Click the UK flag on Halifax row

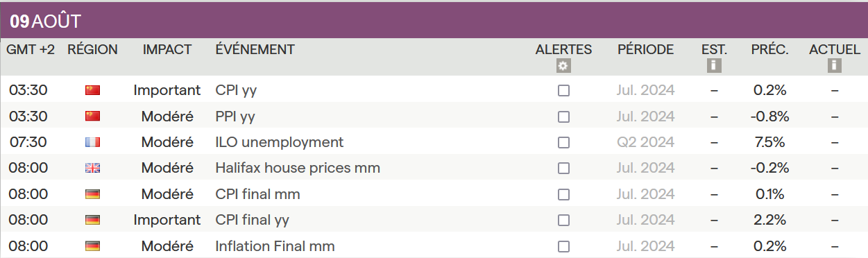[x=92, y=168]
